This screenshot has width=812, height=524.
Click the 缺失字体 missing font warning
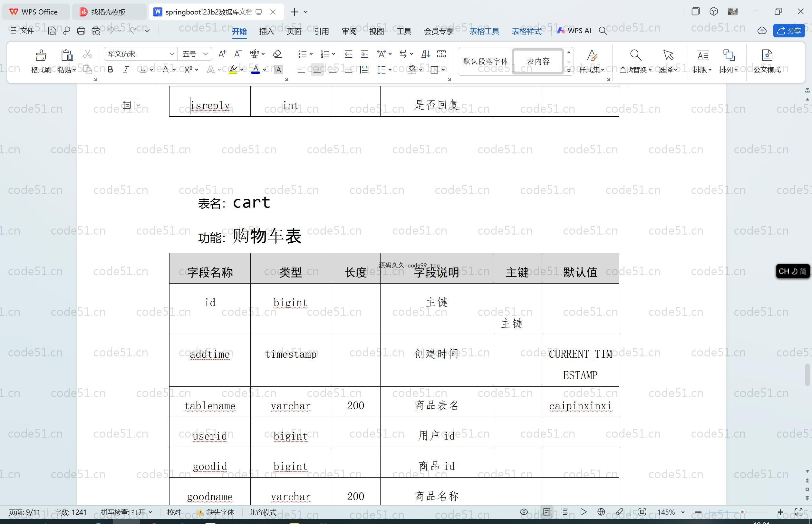pos(216,512)
